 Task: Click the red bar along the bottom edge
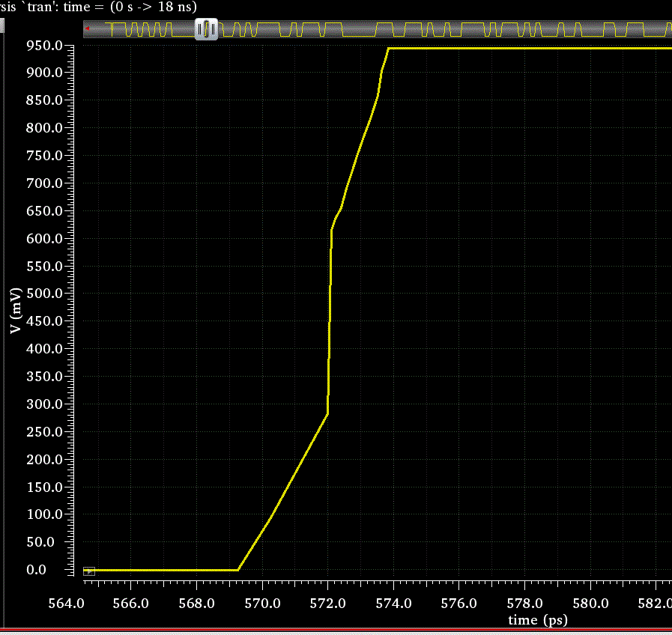tap(336, 630)
